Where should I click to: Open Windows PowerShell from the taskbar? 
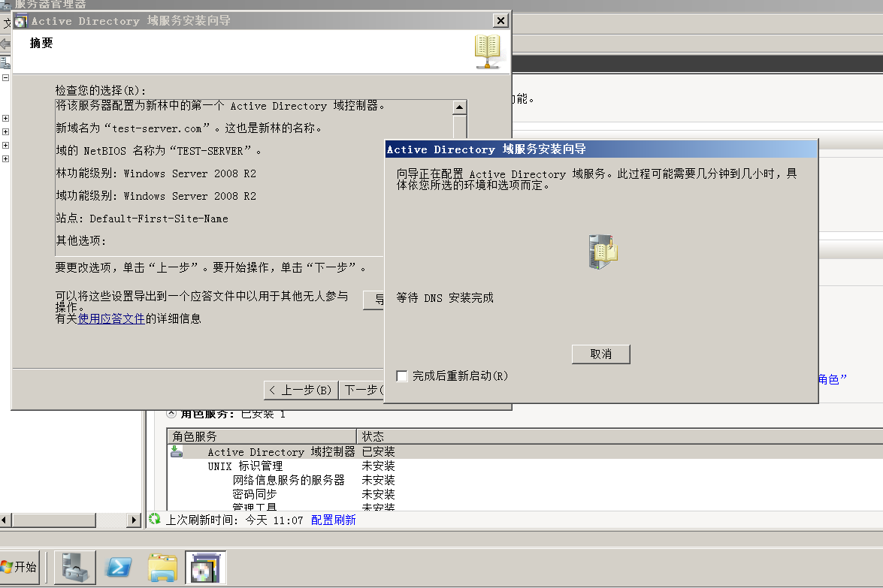[119, 567]
